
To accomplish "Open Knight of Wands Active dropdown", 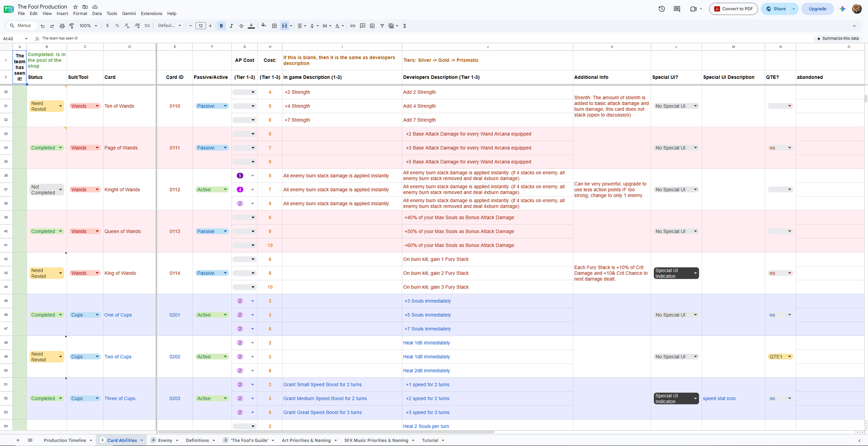I will [x=212, y=189].
